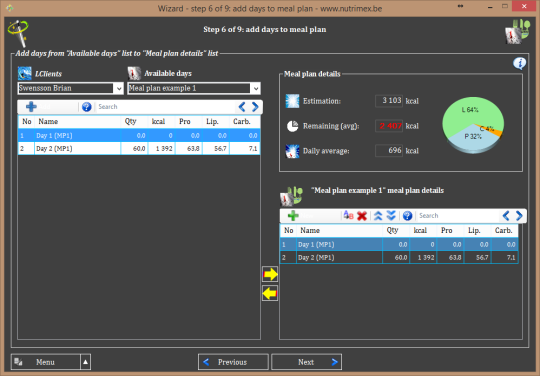Sort meal plan details list by Name column
Image resolution: width=540 pixels, height=376 pixels.
click(x=339, y=231)
